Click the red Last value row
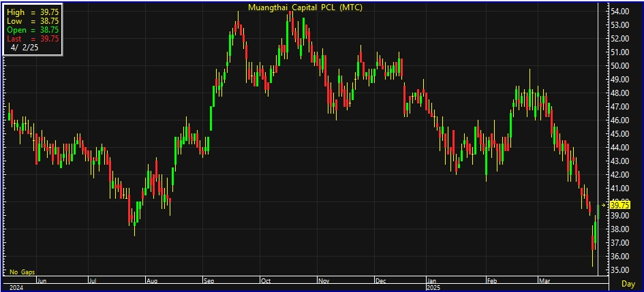Screen dimensions: 644x292 (x=33, y=39)
